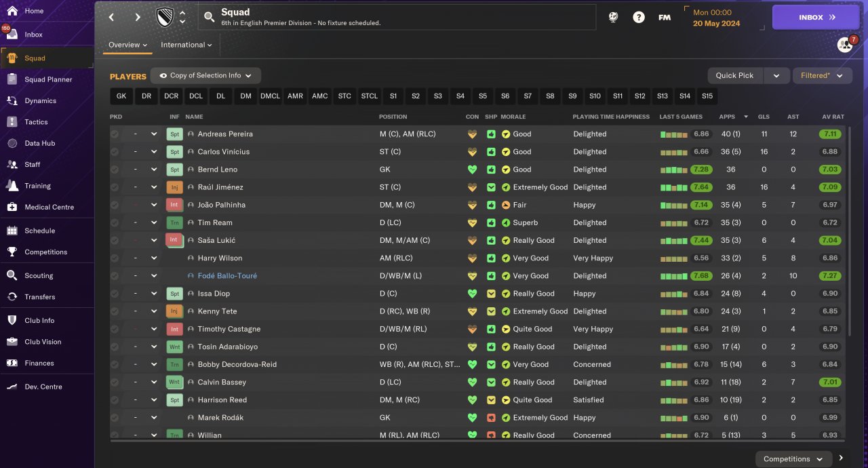The height and width of the screenshot is (468, 868).
Task: Click the club badge in header
Action: click(x=165, y=17)
